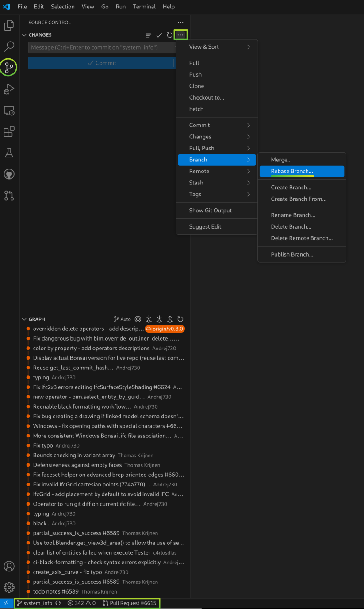Screen dimensions: 364x609
Task: Select Delete Remote Branch... entry
Action: tap(302, 238)
